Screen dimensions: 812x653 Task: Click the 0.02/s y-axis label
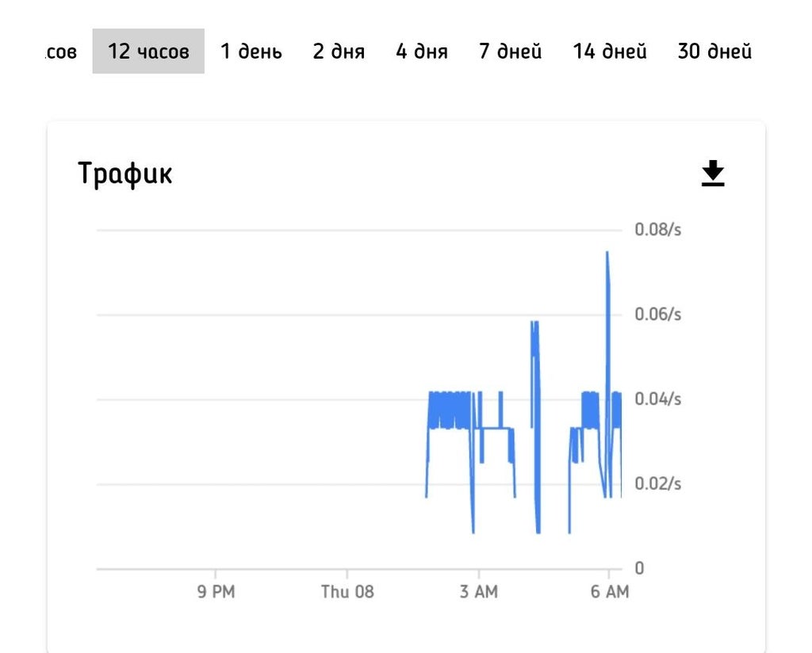point(658,483)
